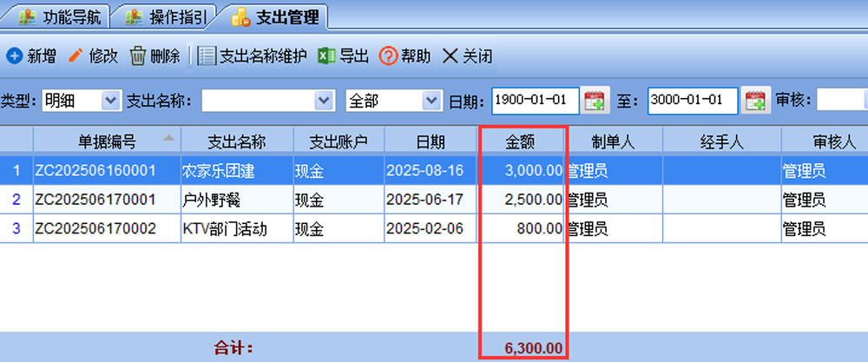Viewport: 868px width, 362px height.
Task: Switch to the 操作指引 tab
Action: [169, 16]
